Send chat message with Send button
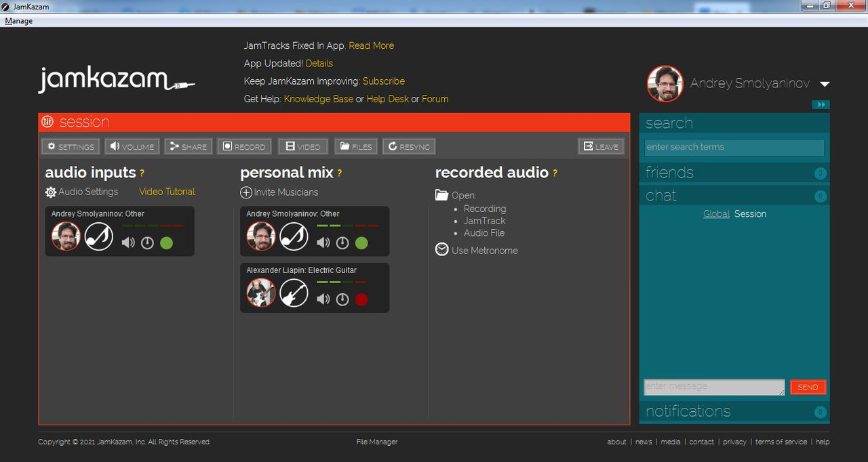This screenshot has height=462, width=868. pos(808,387)
